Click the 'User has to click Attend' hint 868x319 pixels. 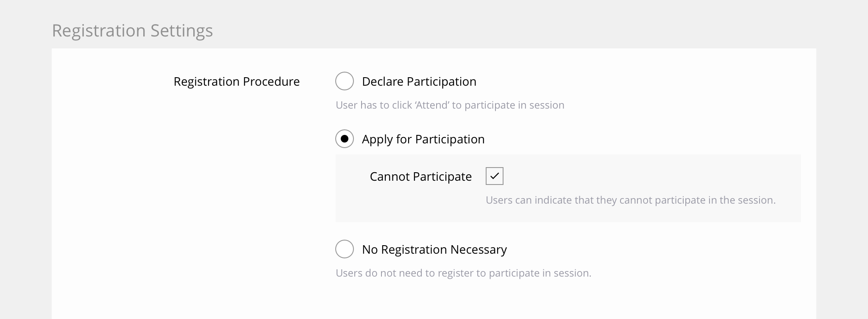point(450,105)
